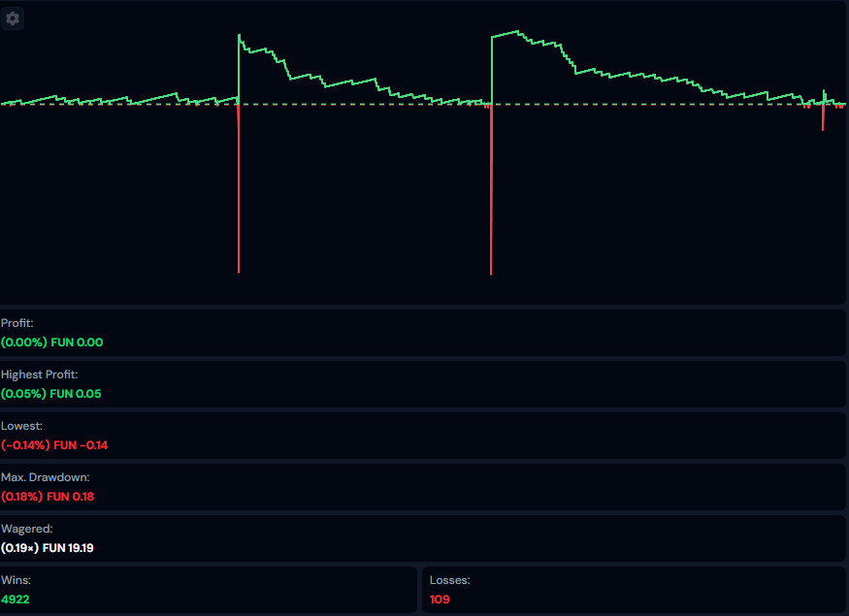Screen dimensions: 849x616
Task: Click the second tall red loss spike
Action: [x=491, y=194]
